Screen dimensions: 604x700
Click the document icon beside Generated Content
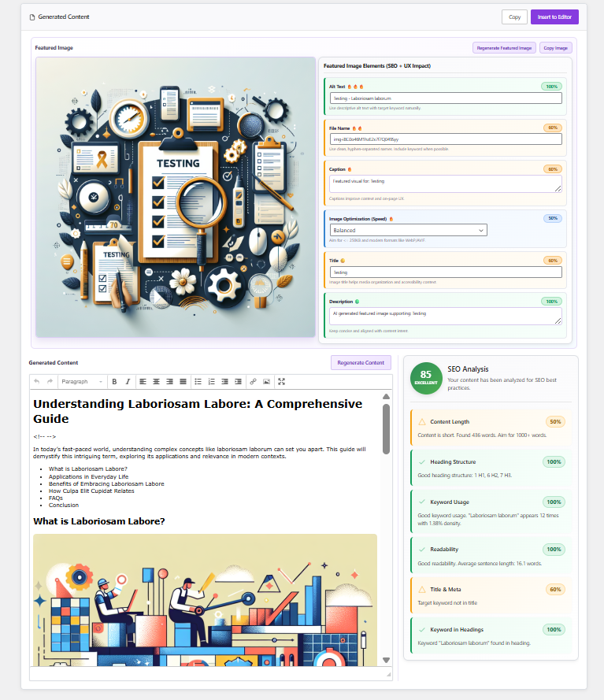click(x=32, y=17)
